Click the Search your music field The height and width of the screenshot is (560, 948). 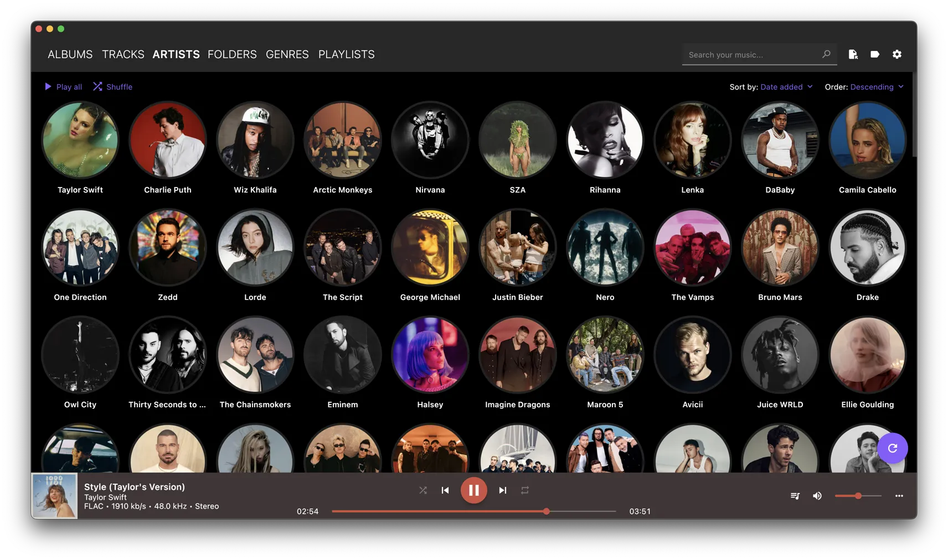click(x=753, y=55)
